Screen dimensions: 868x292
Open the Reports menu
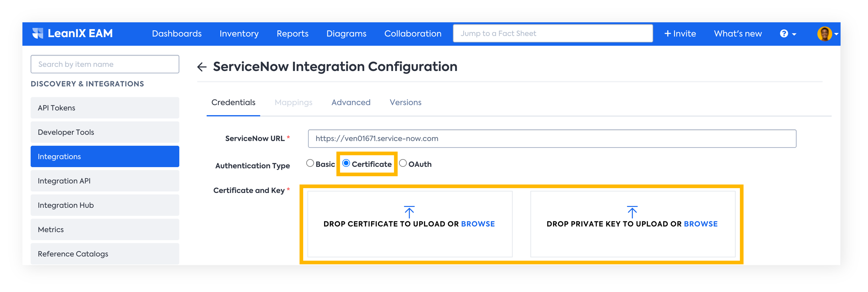[x=292, y=34]
